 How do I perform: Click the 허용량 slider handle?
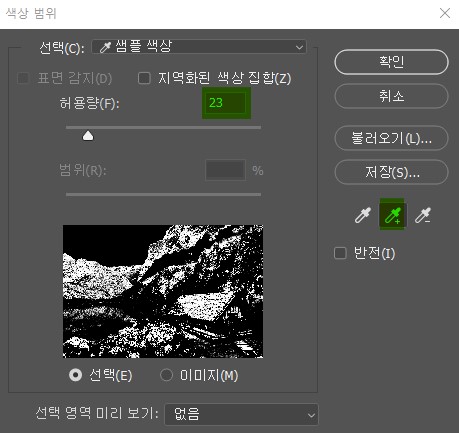click(88, 136)
